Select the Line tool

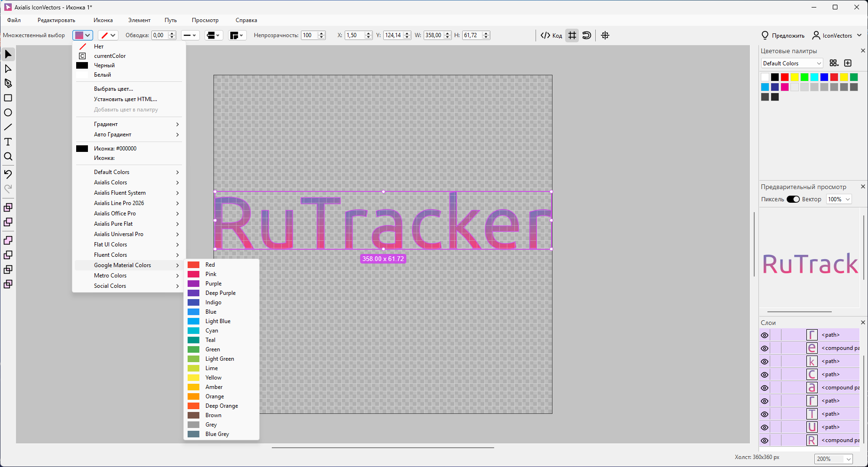[8, 127]
